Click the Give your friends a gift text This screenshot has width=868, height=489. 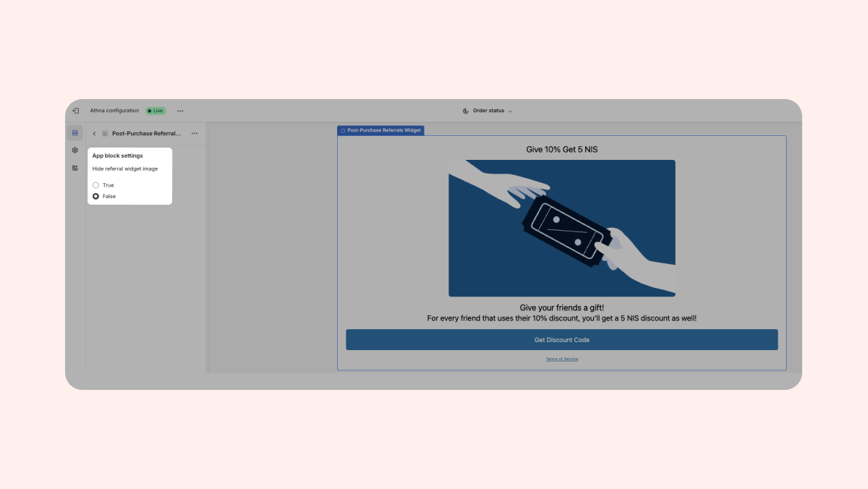coord(561,307)
